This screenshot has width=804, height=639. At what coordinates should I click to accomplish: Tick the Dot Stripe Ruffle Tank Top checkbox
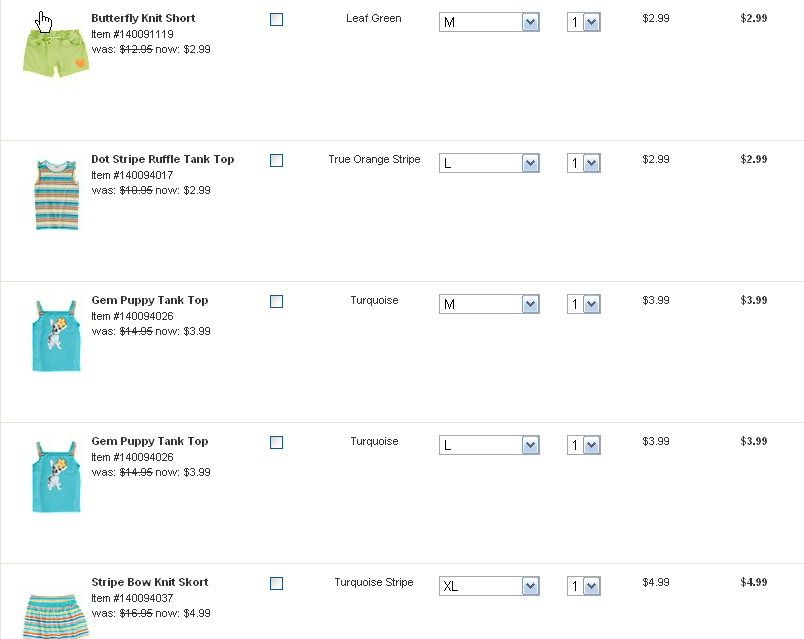click(x=277, y=160)
